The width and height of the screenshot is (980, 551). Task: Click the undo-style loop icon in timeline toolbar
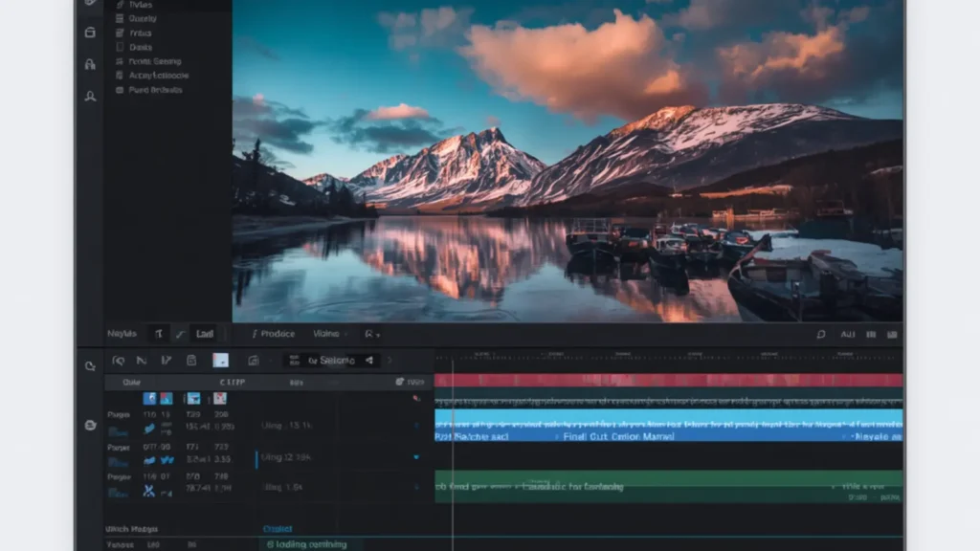pos(118,361)
